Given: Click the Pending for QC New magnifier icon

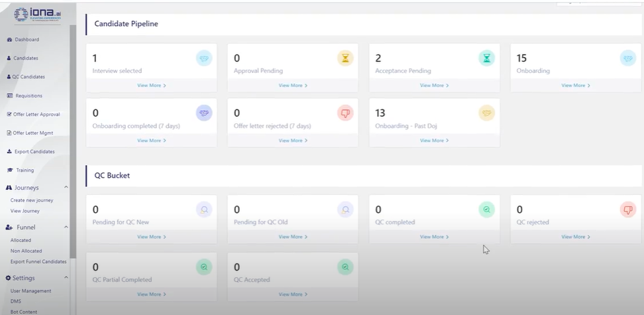Looking at the screenshot, I should (204, 210).
